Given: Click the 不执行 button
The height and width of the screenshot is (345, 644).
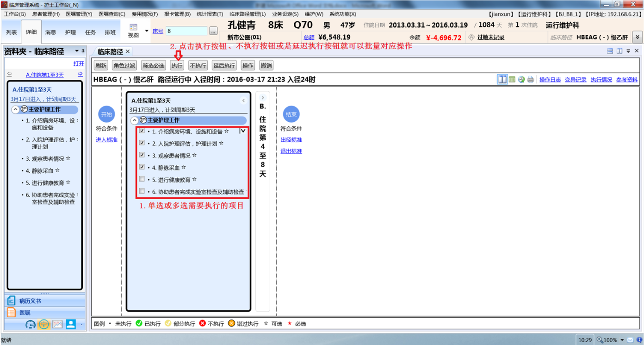Looking at the screenshot, I should pos(198,66).
